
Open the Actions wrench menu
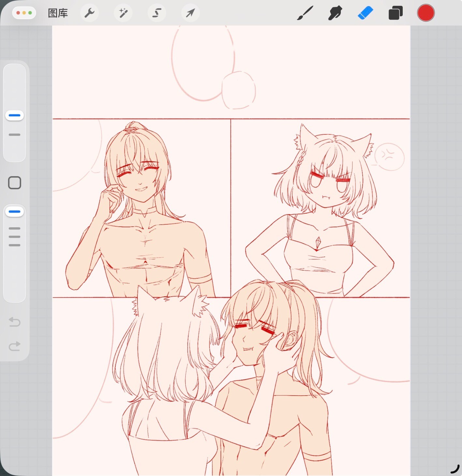pos(89,13)
